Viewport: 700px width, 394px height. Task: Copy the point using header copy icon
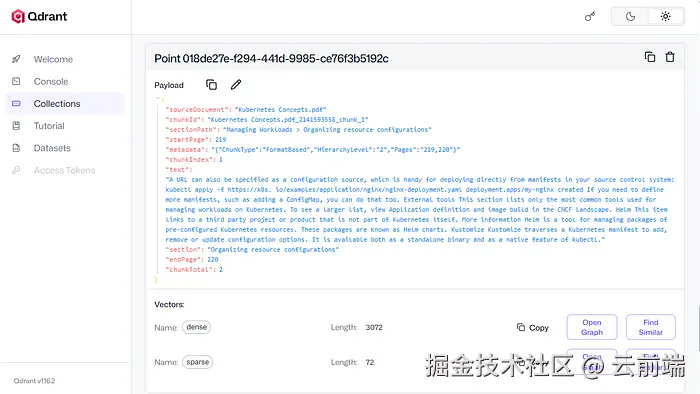point(650,57)
